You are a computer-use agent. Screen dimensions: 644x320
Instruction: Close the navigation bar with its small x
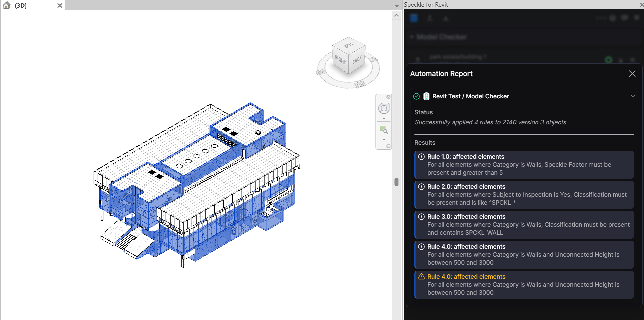tap(388, 97)
